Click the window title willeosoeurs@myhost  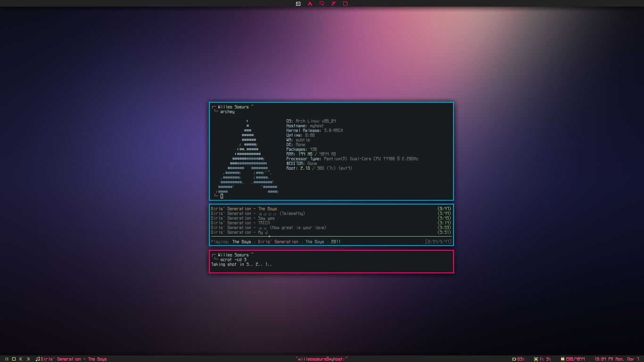(322, 359)
